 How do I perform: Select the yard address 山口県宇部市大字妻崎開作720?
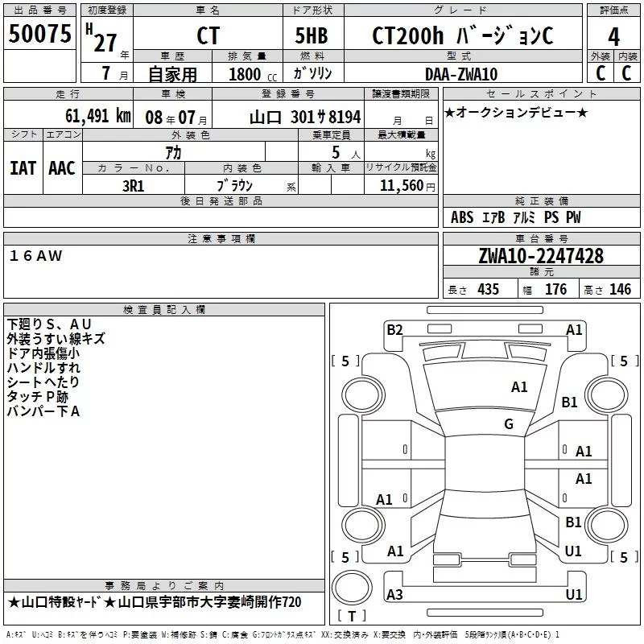209,602
